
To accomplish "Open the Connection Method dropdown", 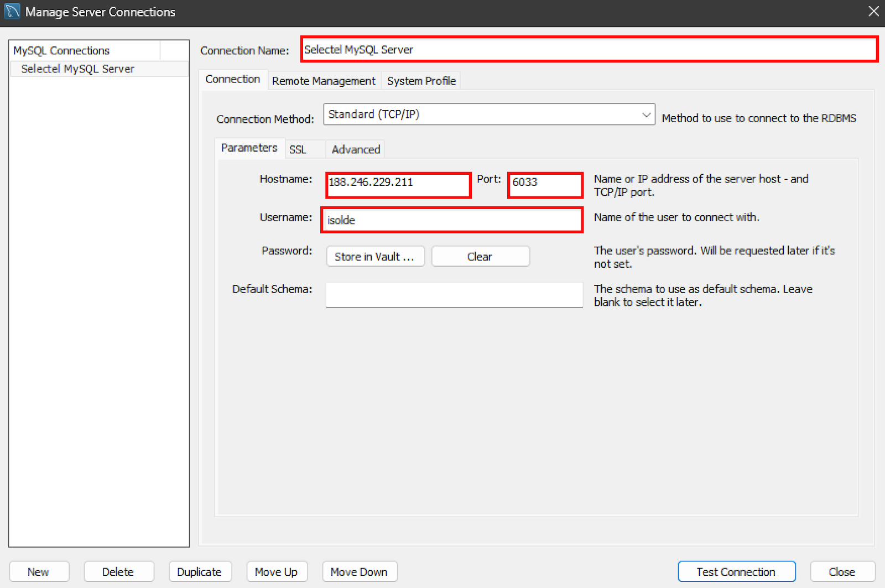I will [489, 115].
